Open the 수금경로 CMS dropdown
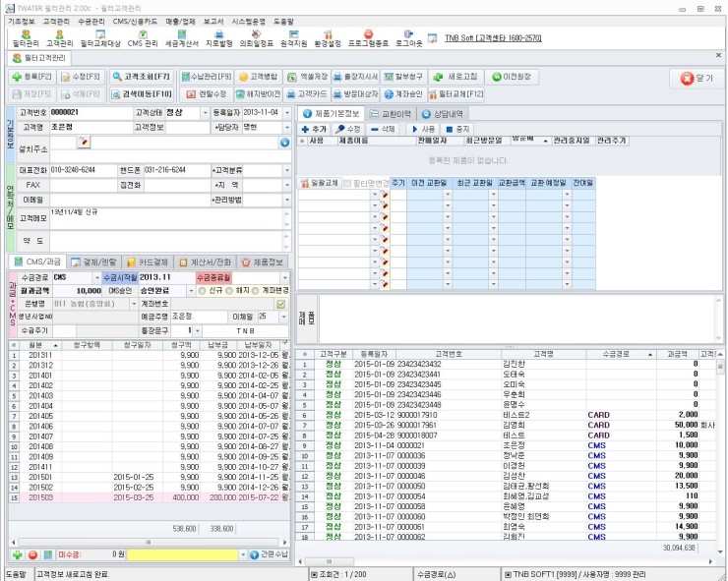Image resolution: width=728 pixels, height=581 pixels. point(97,277)
